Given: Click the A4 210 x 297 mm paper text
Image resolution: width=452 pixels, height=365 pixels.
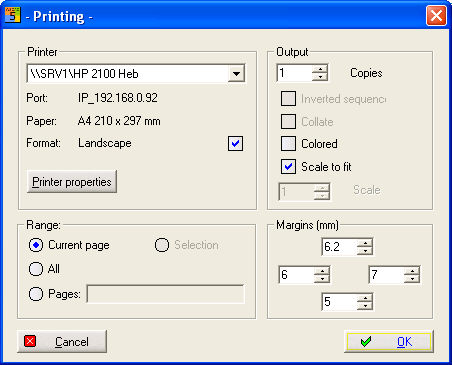Looking at the screenshot, I should click(119, 121).
